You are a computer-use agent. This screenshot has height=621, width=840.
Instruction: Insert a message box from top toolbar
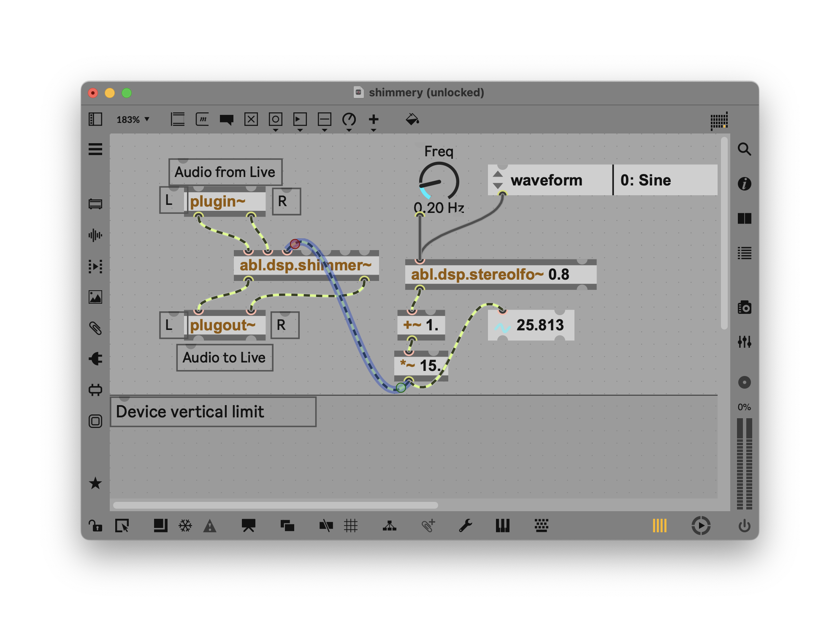(202, 120)
